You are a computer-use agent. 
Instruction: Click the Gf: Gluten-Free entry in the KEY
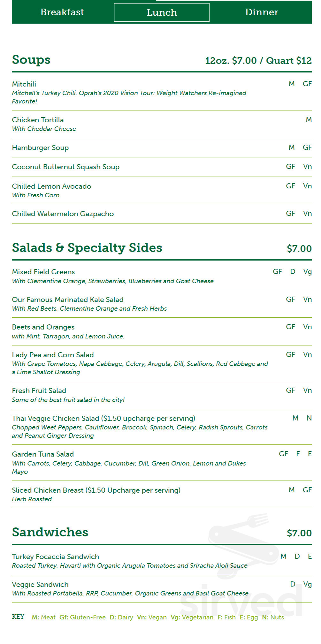(x=83, y=617)
